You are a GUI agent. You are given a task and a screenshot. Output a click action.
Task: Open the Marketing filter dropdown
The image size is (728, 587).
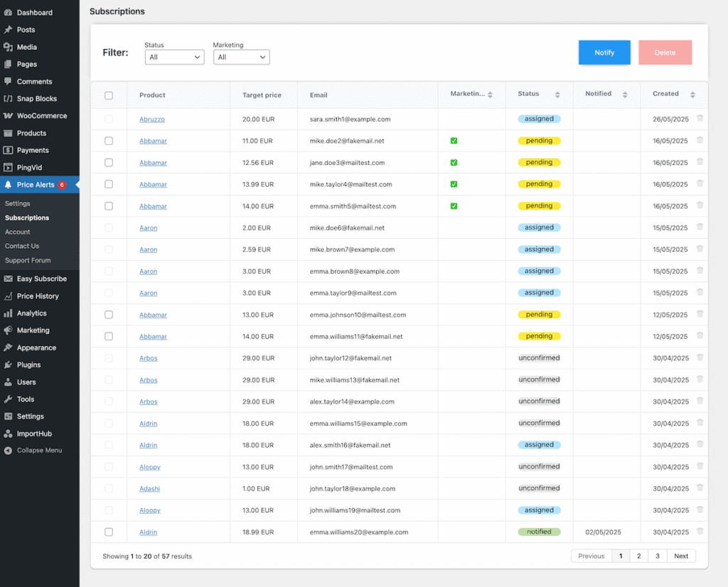[241, 58]
